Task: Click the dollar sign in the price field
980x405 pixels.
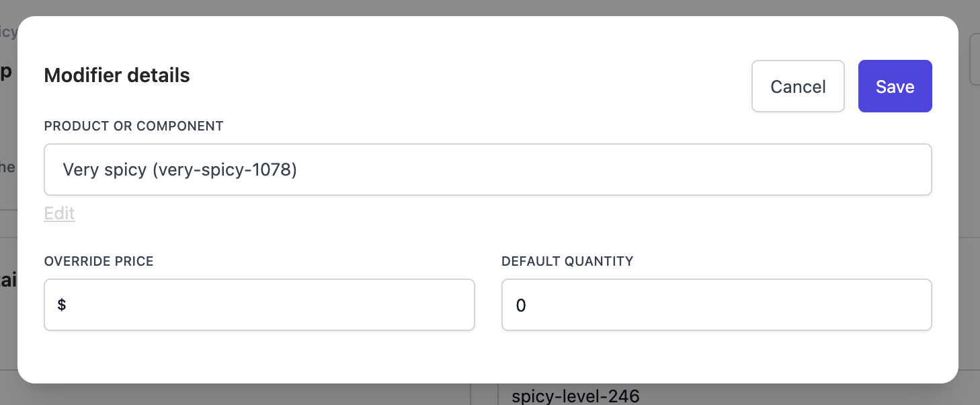Action: click(x=62, y=304)
